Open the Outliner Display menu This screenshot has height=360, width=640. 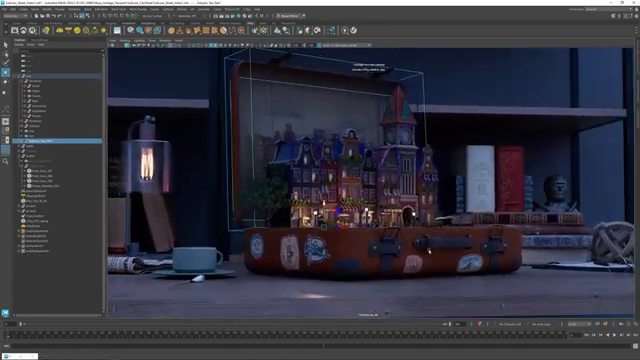tap(19, 44)
